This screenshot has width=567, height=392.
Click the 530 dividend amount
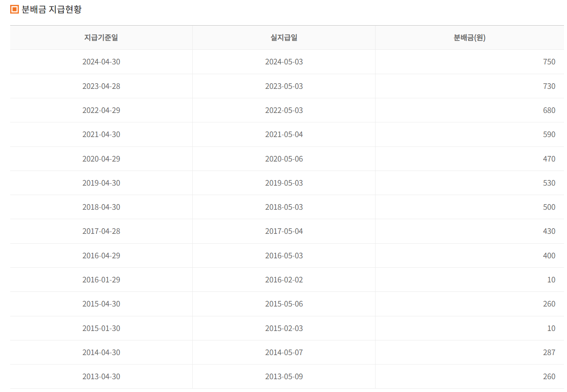[x=549, y=183]
